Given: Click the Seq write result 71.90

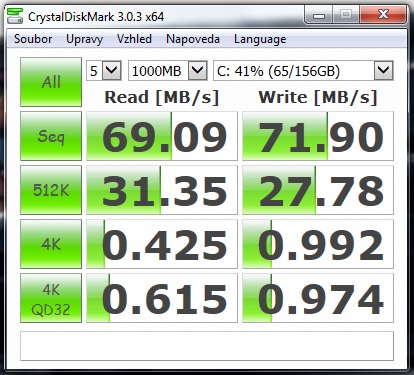Looking at the screenshot, I should (318, 136).
